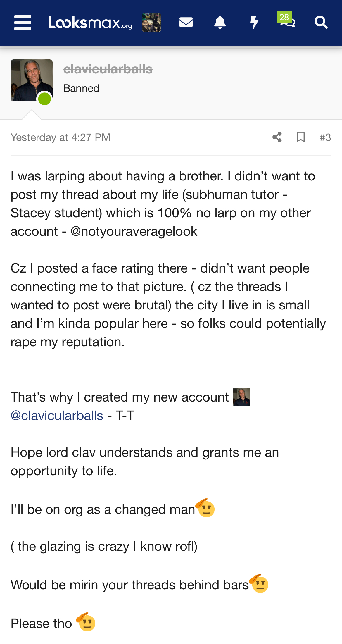This screenshot has height=644, width=342.
Task: Show alerts with the bell icon
Action: tap(220, 23)
